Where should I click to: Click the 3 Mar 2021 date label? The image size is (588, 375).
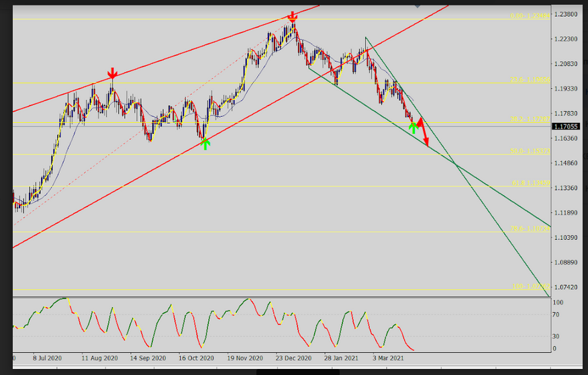(x=389, y=359)
